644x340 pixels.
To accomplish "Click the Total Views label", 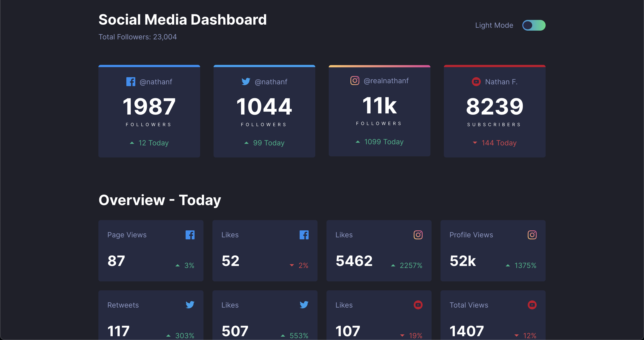I will coord(469,305).
